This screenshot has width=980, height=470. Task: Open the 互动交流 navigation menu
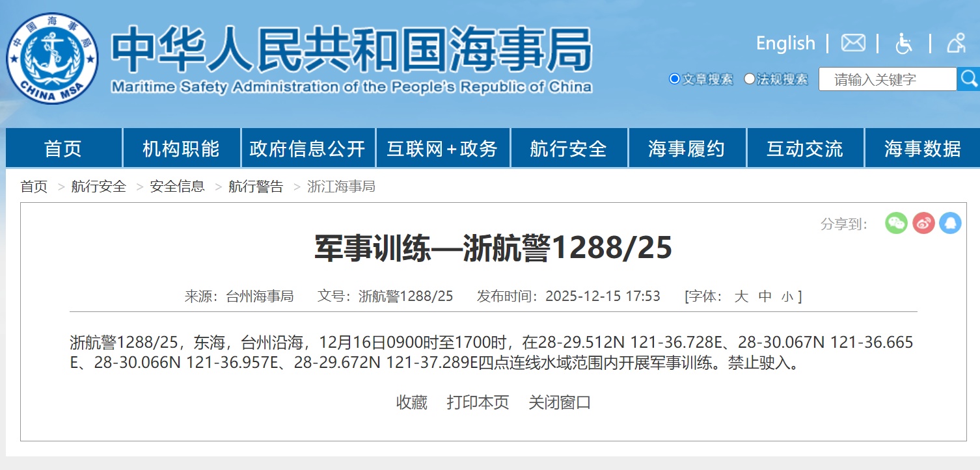[804, 148]
